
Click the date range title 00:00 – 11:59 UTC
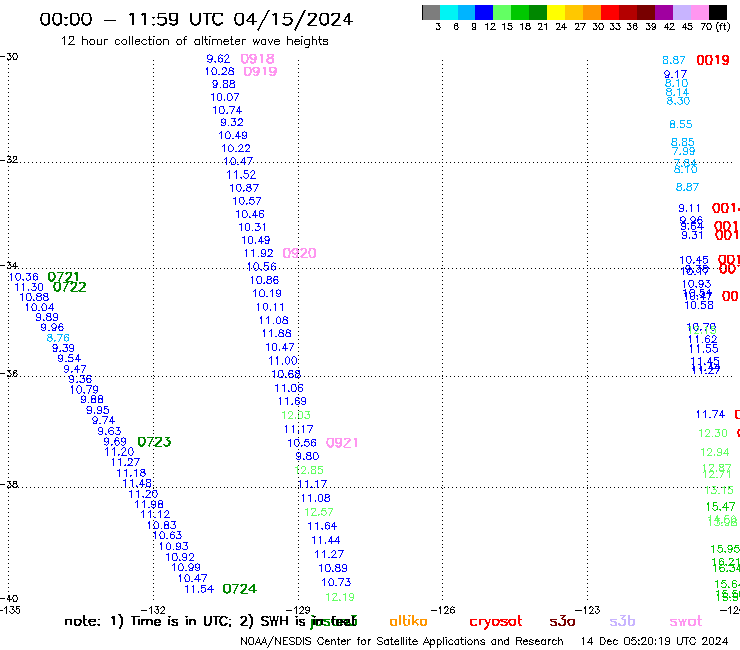(x=196, y=19)
